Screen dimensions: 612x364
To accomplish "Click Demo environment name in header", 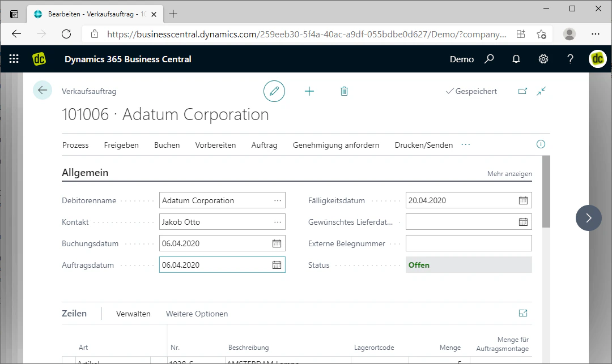I will [x=462, y=59].
